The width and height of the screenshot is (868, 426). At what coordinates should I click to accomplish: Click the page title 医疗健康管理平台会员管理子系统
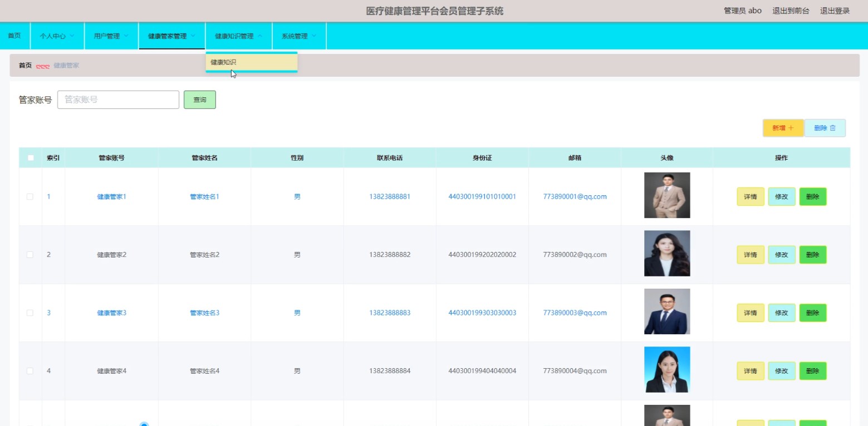[x=434, y=11]
